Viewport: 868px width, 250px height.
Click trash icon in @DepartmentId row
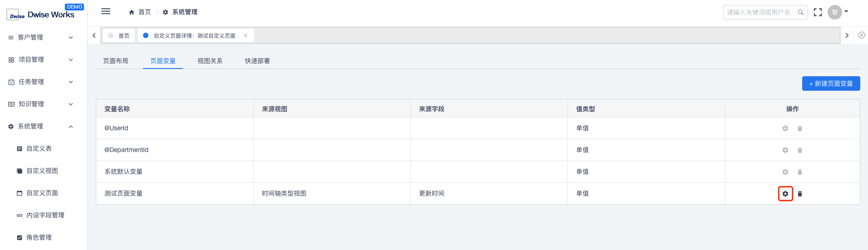pos(800,150)
